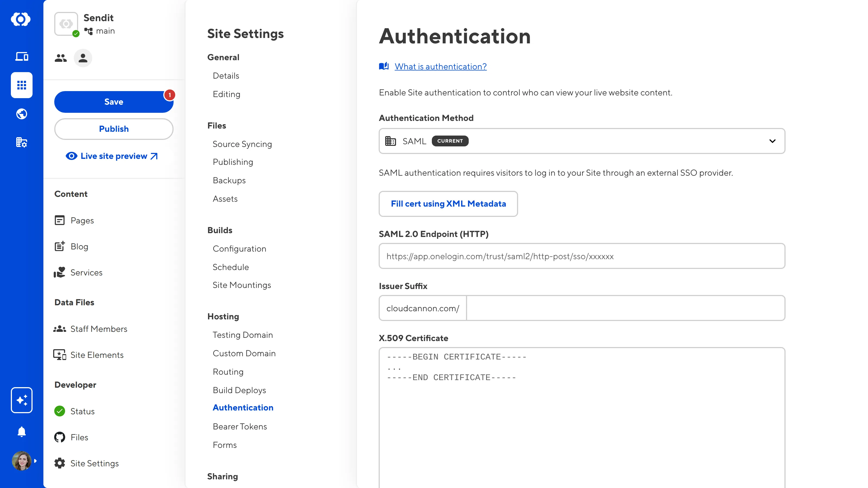The image size is (868, 488).
Task: Click the single user avatar icon
Action: pyautogui.click(x=83, y=58)
